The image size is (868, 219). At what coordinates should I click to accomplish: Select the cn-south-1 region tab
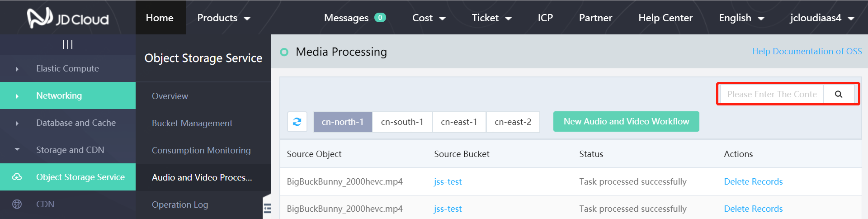[402, 122]
